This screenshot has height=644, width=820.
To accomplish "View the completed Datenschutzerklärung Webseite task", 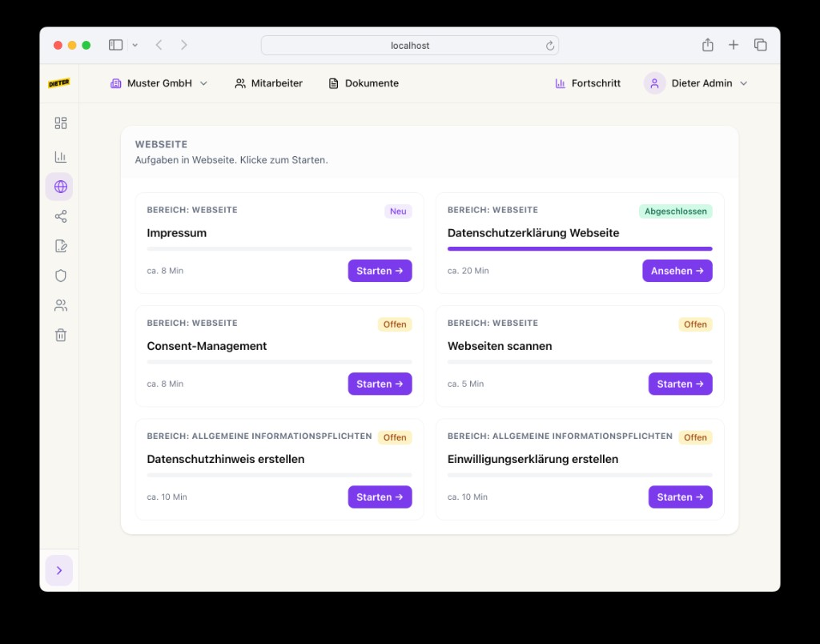I will (677, 271).
